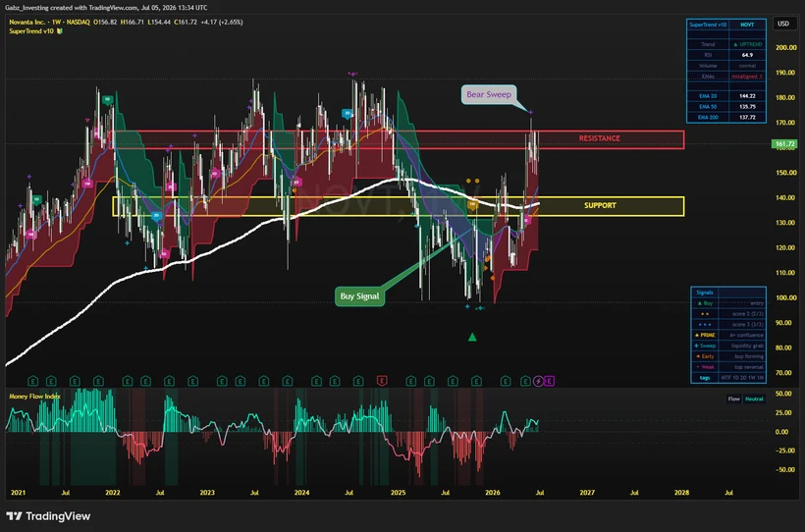Screen dimensions: 805x532
Task: Click the SUPPORT zone label
Action: pos(600,205)
